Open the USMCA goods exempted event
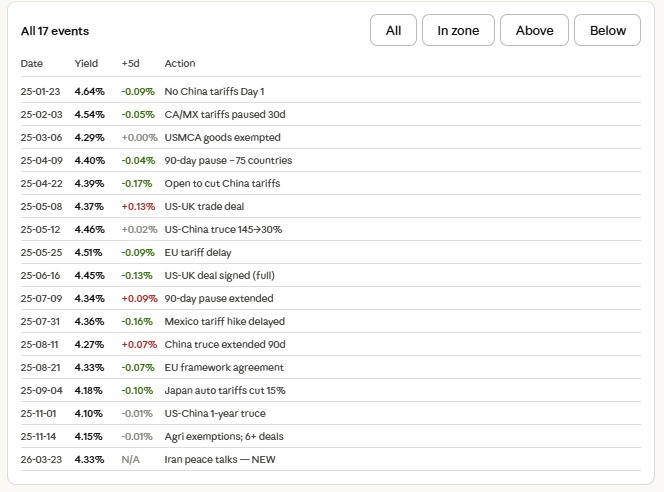This screenshot has width=664, height=492. [x=222, y=138]
